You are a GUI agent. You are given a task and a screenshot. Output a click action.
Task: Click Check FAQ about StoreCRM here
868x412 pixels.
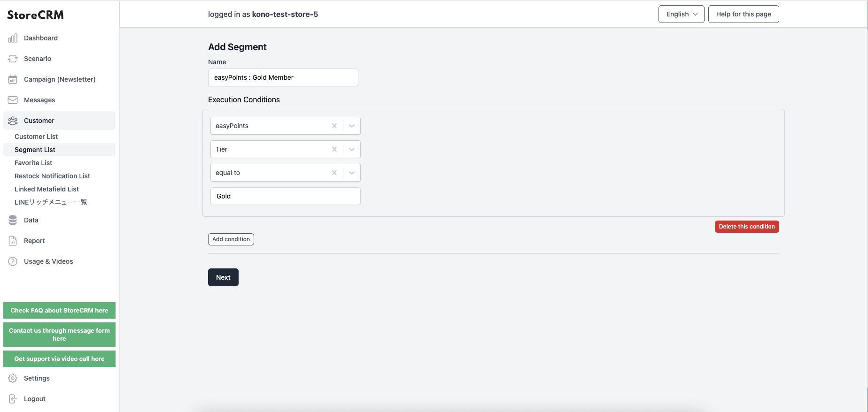tap(59, 311)
